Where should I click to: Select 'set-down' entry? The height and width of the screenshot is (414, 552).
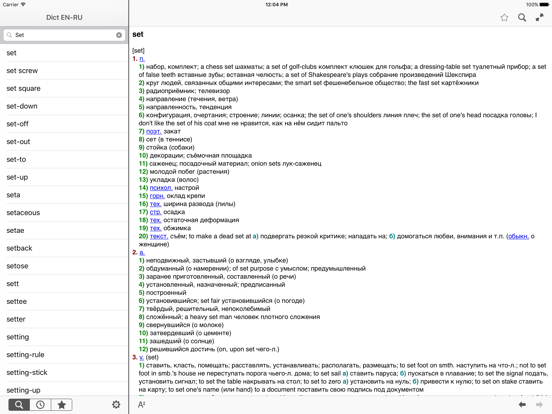tap(64, 106)
